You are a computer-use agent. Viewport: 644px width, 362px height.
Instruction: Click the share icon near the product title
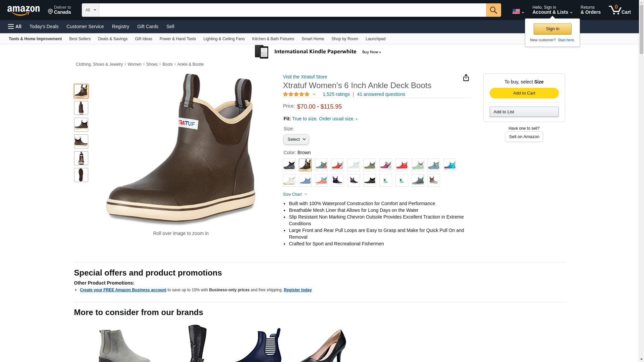tap(466, 78)
